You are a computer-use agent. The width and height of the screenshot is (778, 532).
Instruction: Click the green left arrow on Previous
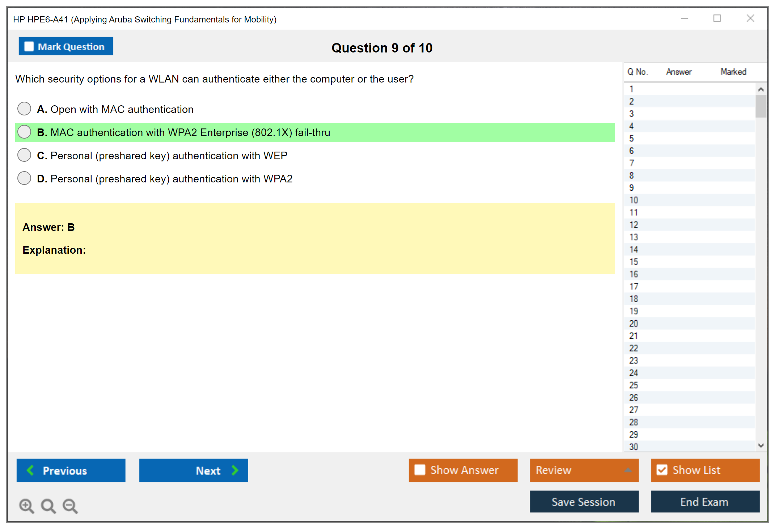coord(30,470)
